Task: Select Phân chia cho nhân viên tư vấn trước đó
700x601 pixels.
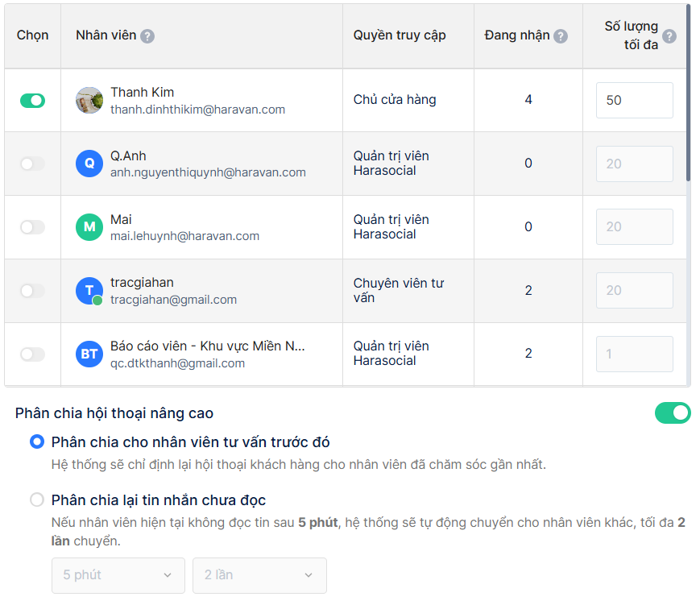Action: [37, 442]
